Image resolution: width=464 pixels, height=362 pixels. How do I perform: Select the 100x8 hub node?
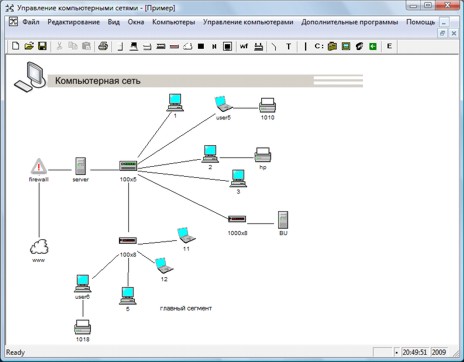[128, 240]
